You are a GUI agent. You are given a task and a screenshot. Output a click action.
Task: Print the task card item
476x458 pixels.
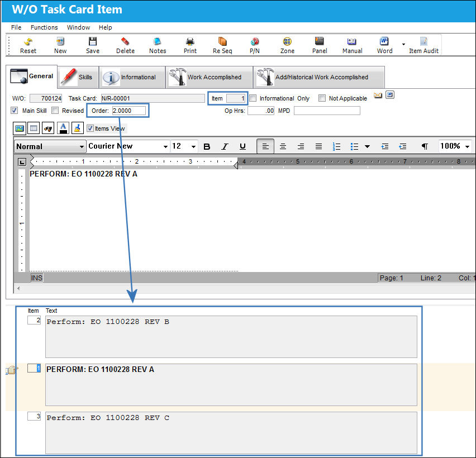pos(190,45)
